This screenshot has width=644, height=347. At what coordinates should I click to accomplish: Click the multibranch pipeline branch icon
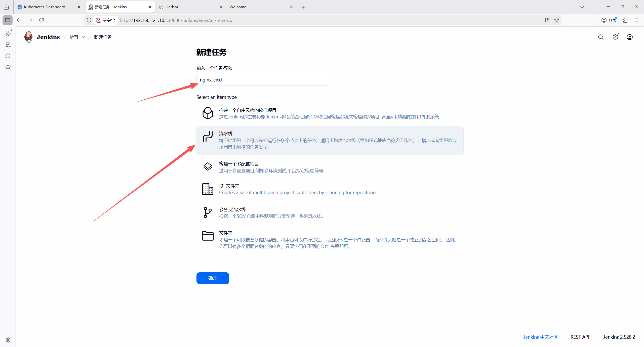[208, 212]
